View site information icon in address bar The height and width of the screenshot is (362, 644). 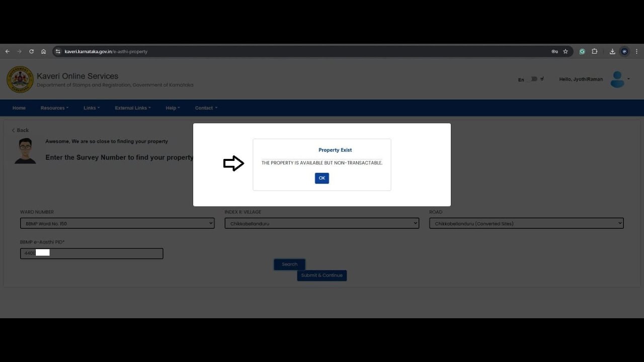point(58,51)
